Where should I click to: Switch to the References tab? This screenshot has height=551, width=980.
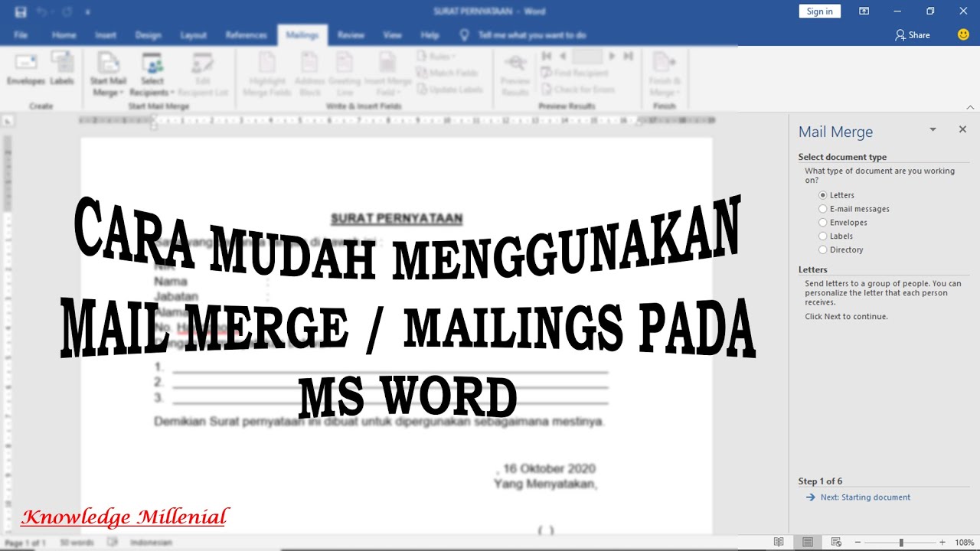point(246,35)
